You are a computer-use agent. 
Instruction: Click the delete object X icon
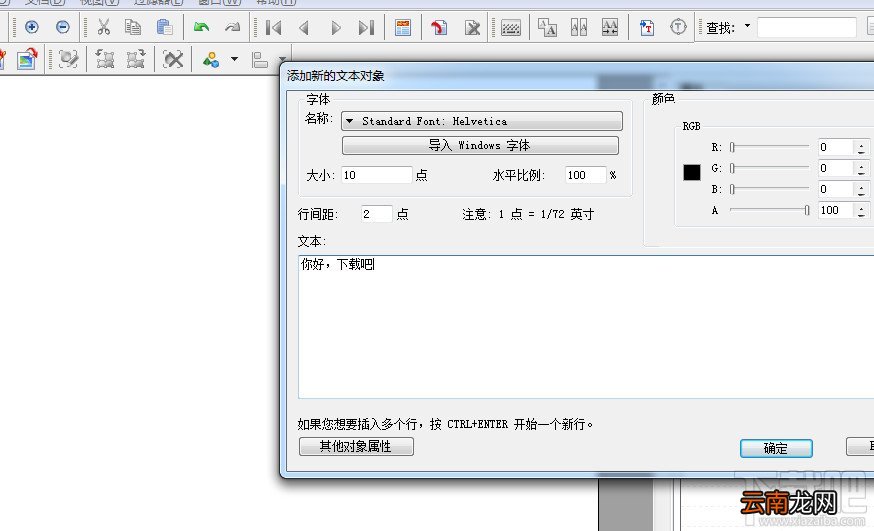(173, 59)
